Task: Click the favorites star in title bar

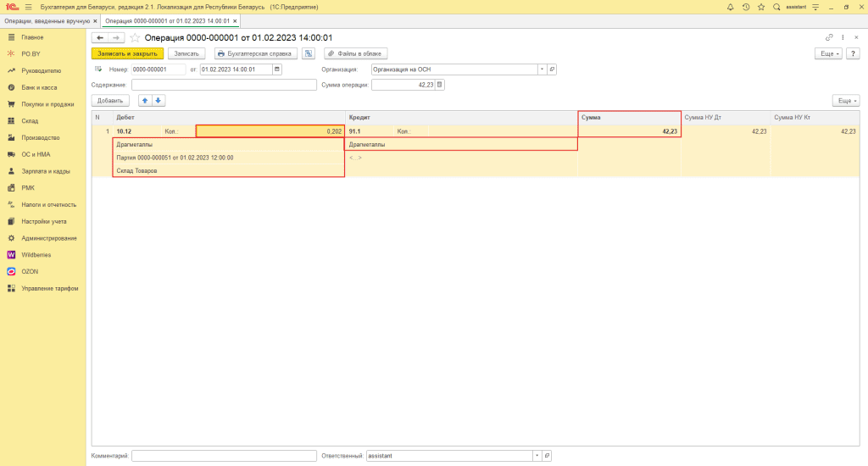Action: click(761, 7)
